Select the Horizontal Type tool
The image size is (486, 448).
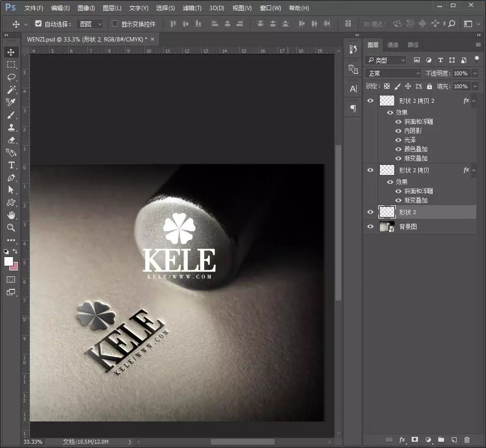click(11, 165)
